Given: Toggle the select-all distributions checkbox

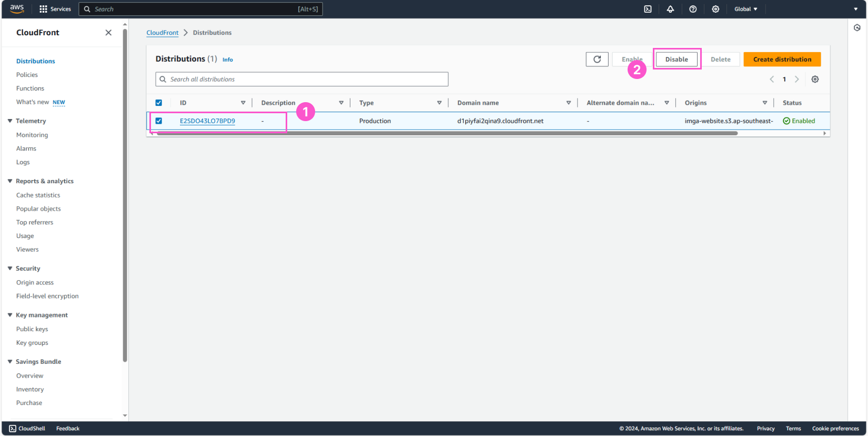Looking at the screenshot, I should pyautogui.click(x=158, y=103).
